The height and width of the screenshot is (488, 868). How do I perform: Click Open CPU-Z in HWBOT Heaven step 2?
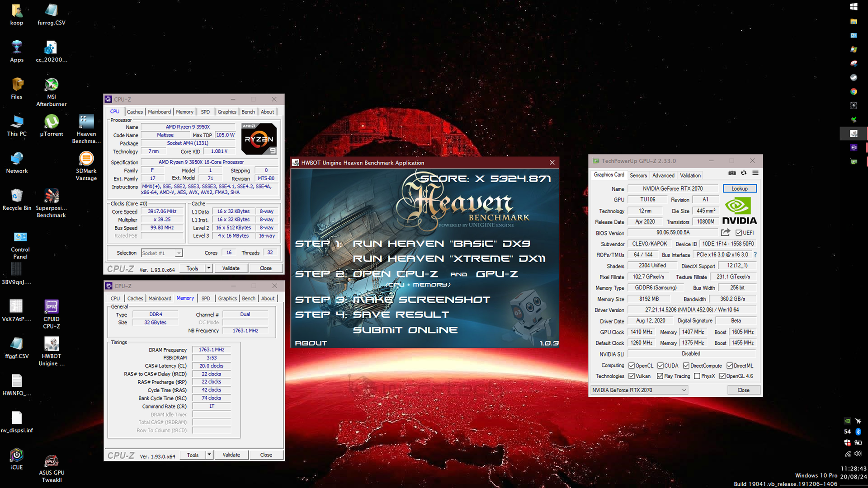395,274
